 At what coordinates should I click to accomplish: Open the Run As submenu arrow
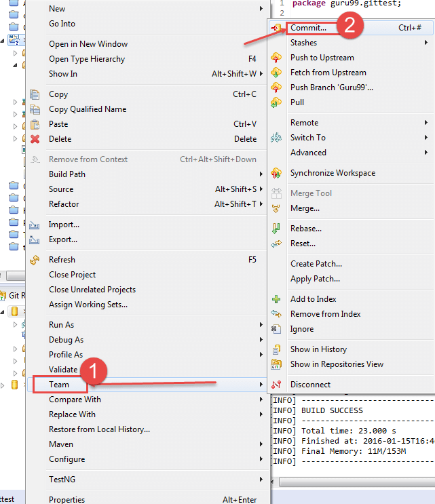(x=261, y=325)
